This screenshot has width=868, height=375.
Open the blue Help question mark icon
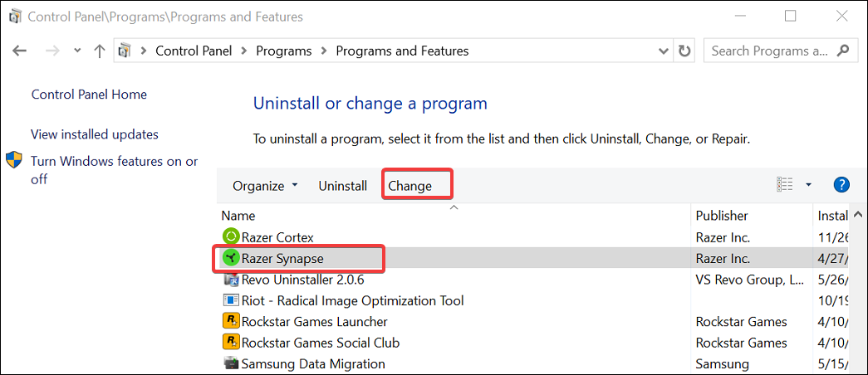coord(841,184)
